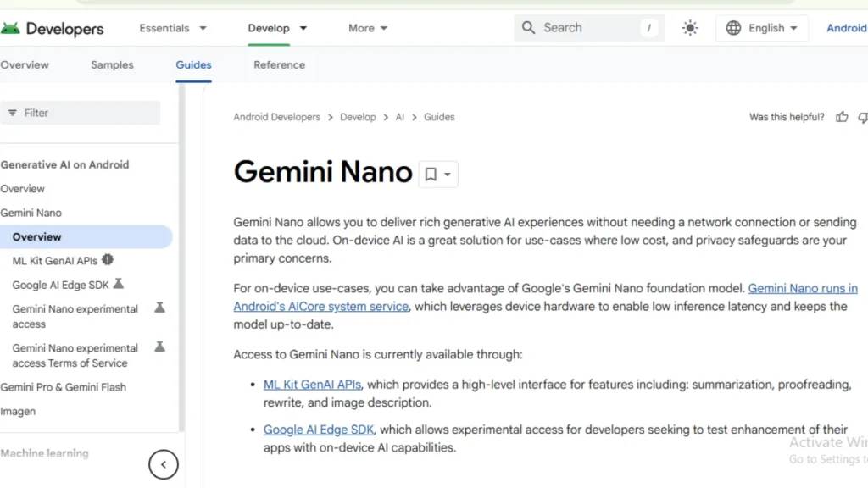Select the Guides tab

pos(194,64)
